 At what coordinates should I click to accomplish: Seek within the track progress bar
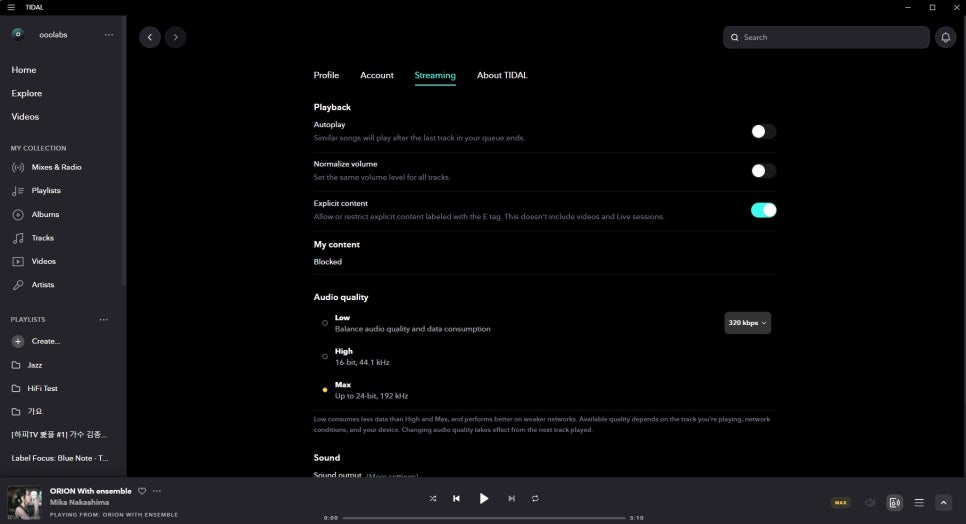(484, 518)
